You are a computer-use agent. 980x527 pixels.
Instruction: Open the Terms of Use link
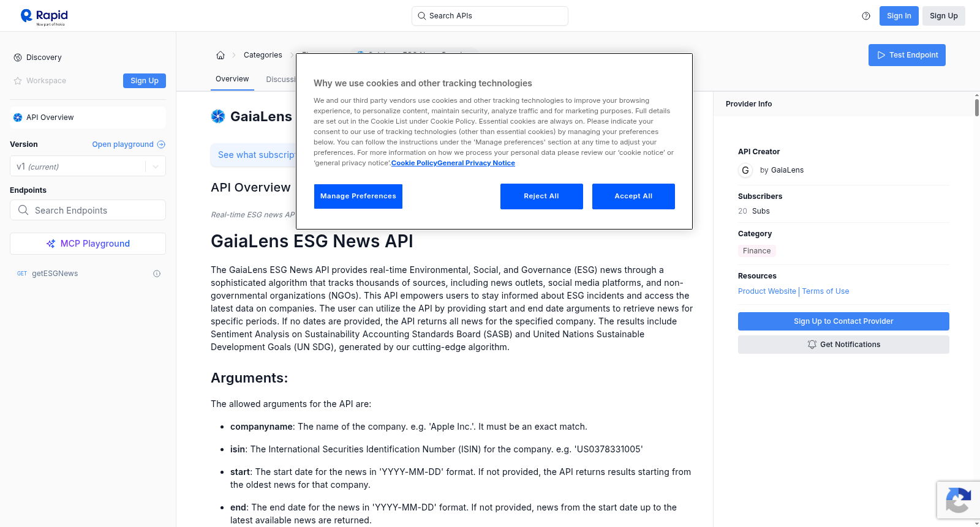[826, 291]
